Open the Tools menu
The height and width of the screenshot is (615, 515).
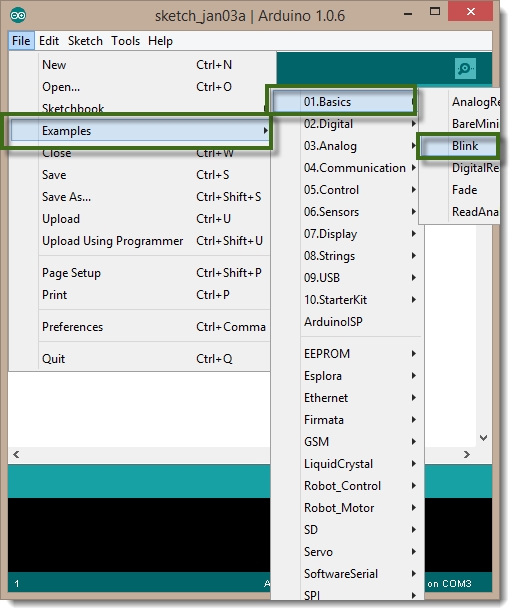[126, 41]
